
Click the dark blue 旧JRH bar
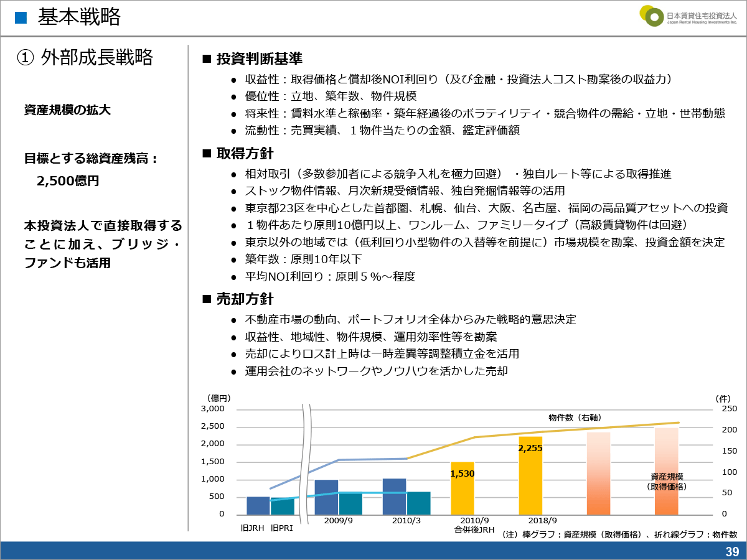click(258, 505)
